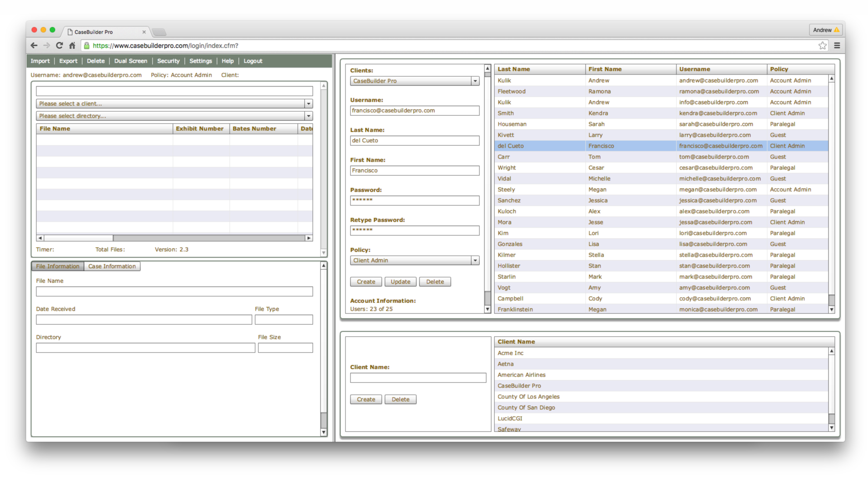Switch to Case Information tab
This screenshot has height=477, width=868.
[112, 266]
